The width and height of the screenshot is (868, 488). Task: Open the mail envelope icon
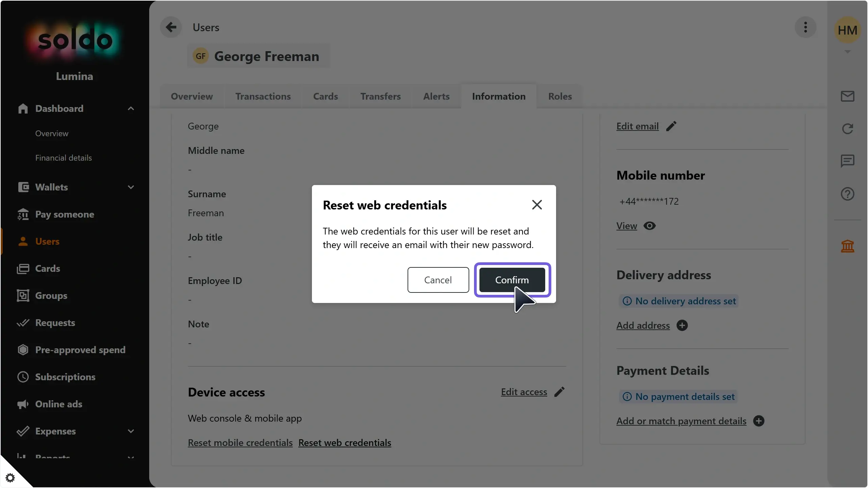tap(847, 96)
